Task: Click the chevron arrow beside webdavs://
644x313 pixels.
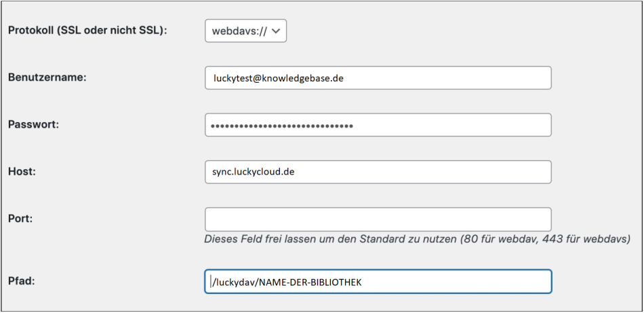Action: pos(276,31)
